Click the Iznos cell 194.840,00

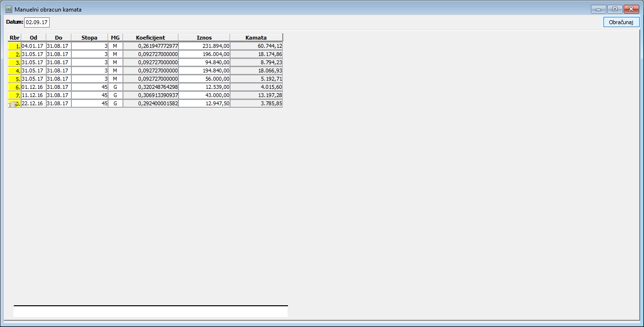point(204,71)
